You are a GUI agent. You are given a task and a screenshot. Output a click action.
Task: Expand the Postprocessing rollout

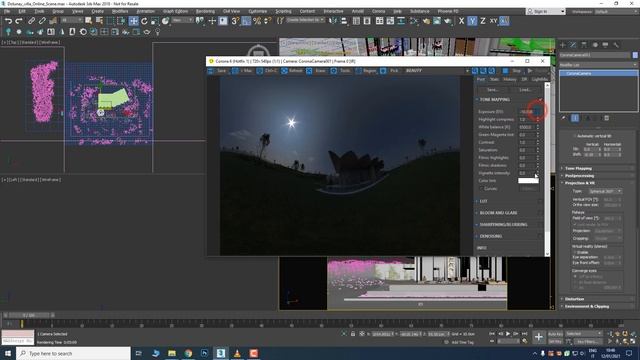(579, 176)
